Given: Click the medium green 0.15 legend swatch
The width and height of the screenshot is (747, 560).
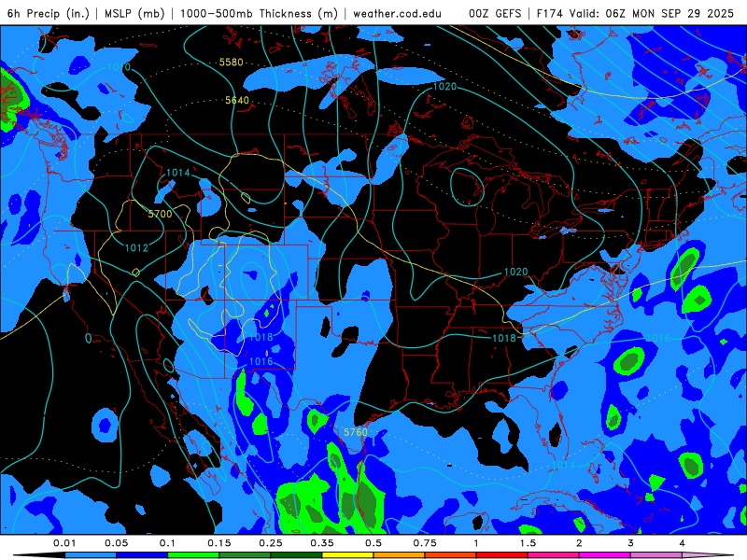Looking at the screenshot, I should click(245, 555).
